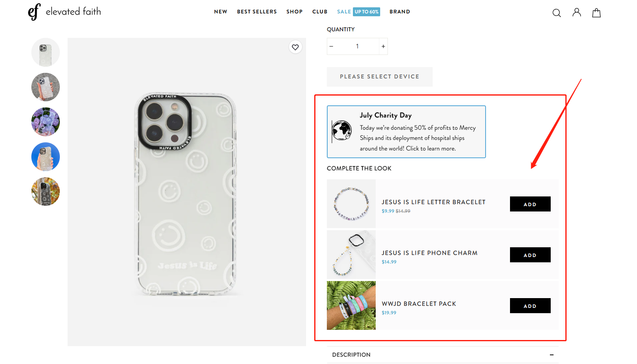Image resolution: width=637 pixels, height=364 pixels.
Task: Open the SHOP navigation menu
Action: 294,12
